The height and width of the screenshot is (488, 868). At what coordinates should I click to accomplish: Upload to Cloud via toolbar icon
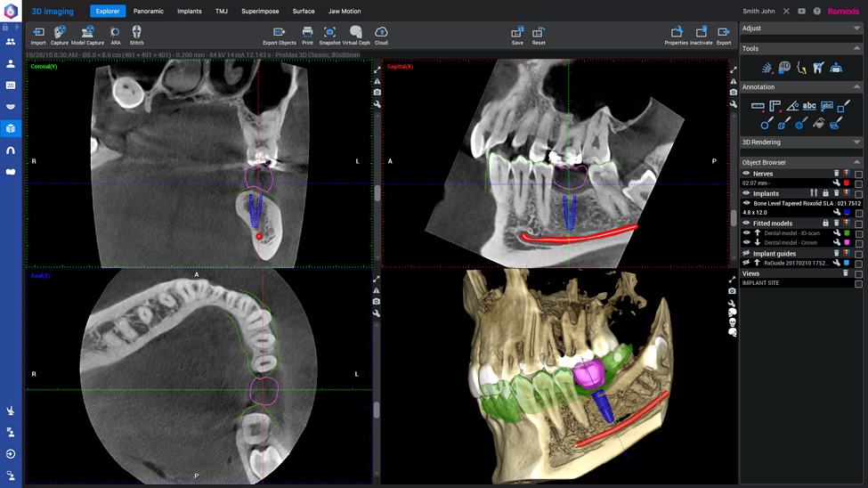[381, 33]
